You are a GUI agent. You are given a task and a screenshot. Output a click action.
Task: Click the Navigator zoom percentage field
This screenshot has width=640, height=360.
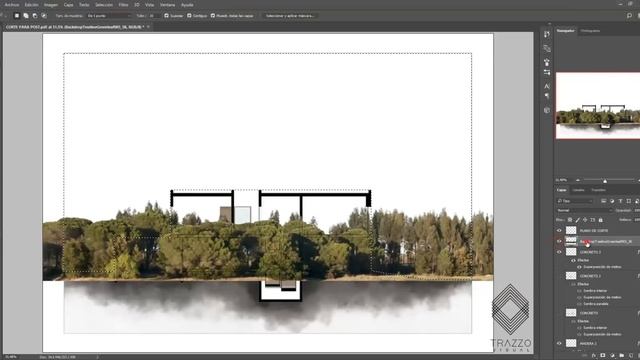pyautogui.click(x=562, y=180)
